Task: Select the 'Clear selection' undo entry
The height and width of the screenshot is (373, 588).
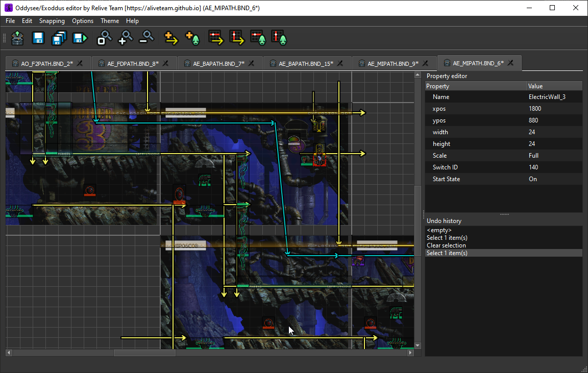Action: point(504,245)
